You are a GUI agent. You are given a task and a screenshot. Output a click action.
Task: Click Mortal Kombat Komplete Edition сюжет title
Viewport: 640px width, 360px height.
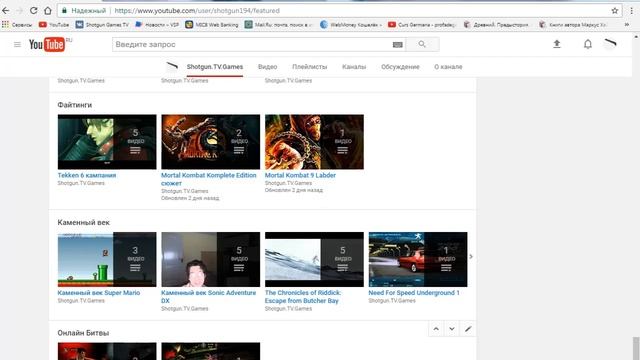(209, 179)
